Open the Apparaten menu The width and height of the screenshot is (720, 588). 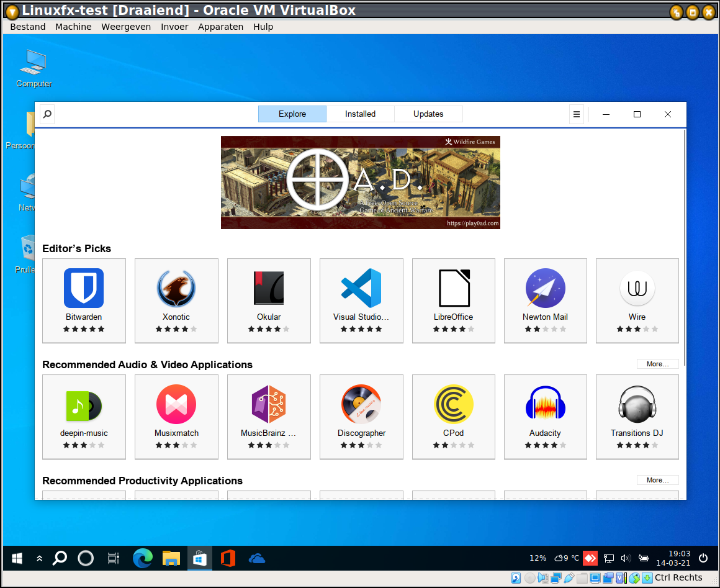tap(220, 27)
